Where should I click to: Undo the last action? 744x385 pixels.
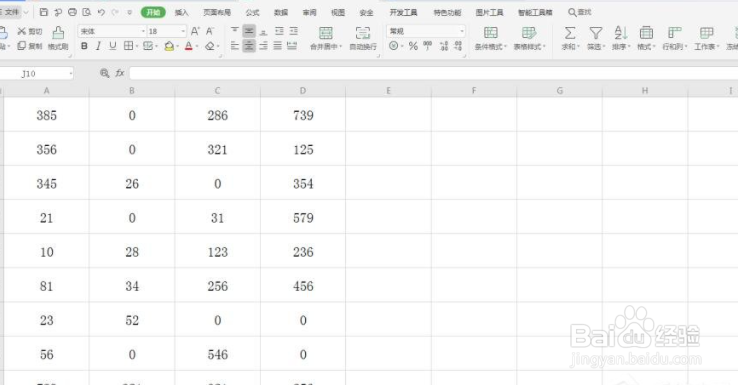(101, 12)
